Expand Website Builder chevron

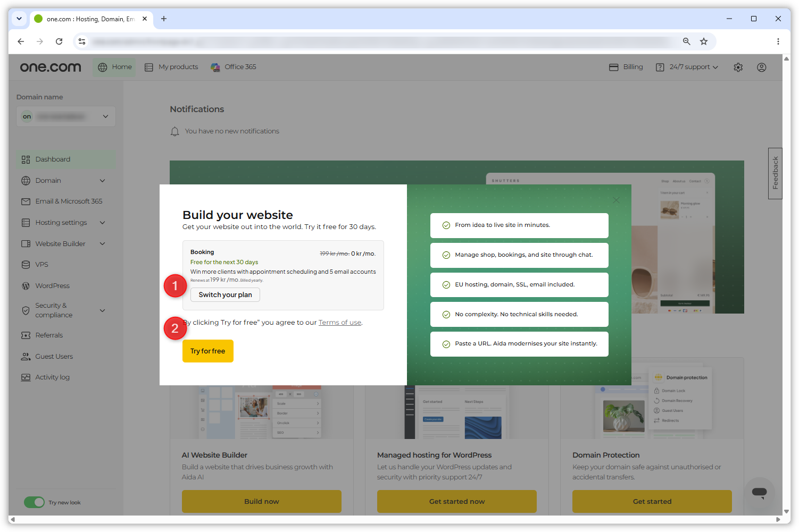[x=103, y=244]
